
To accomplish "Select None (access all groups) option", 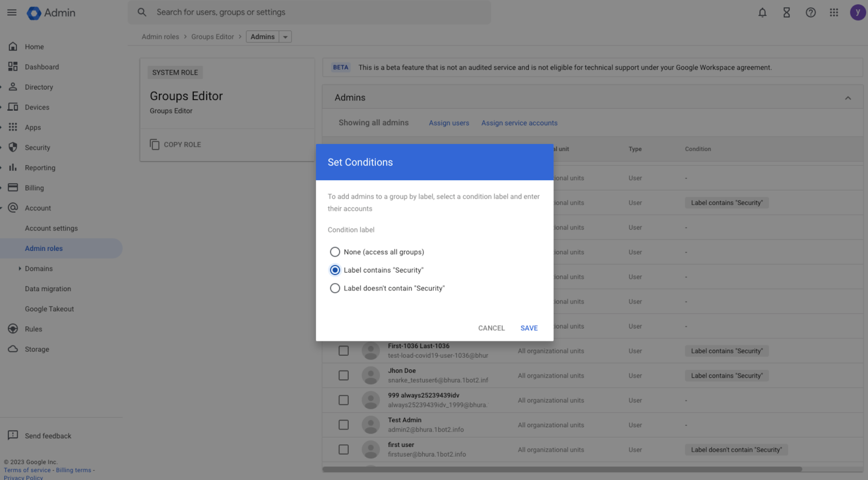I will pyautogui.click(x=335, y=252).
